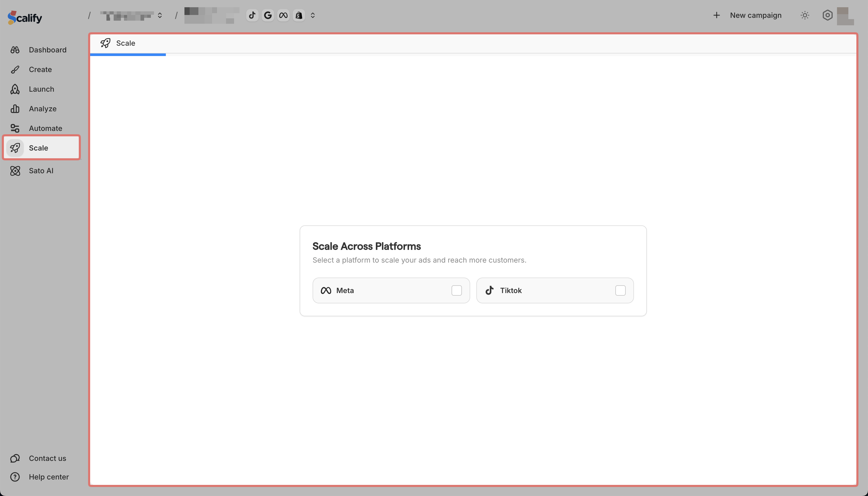The image size is (868, 496).
Task: Check the Meta platform checkbox
Action: pyautogui.click(x=456, y=290)
